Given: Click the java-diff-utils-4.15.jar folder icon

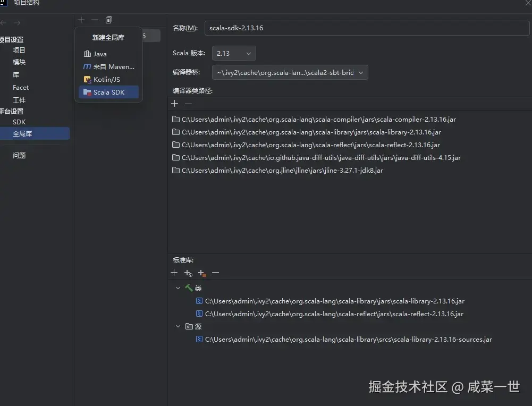Looking at the screenshot, I should [x=176, y=157].
